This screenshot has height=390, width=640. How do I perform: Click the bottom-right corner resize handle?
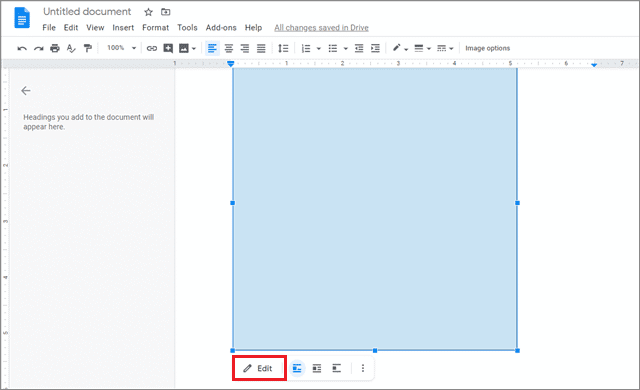click(x=517, y=350)
